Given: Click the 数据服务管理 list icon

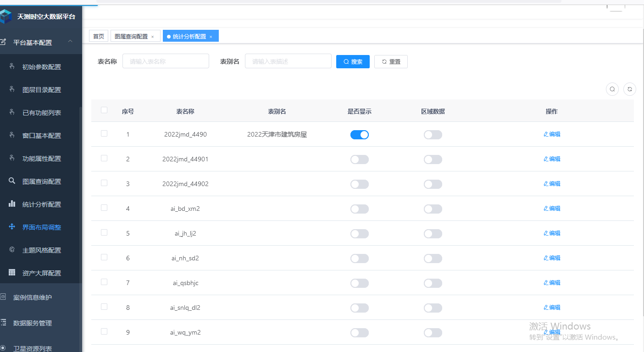Looking at the screenshot, I should click(x=5, y=323).
